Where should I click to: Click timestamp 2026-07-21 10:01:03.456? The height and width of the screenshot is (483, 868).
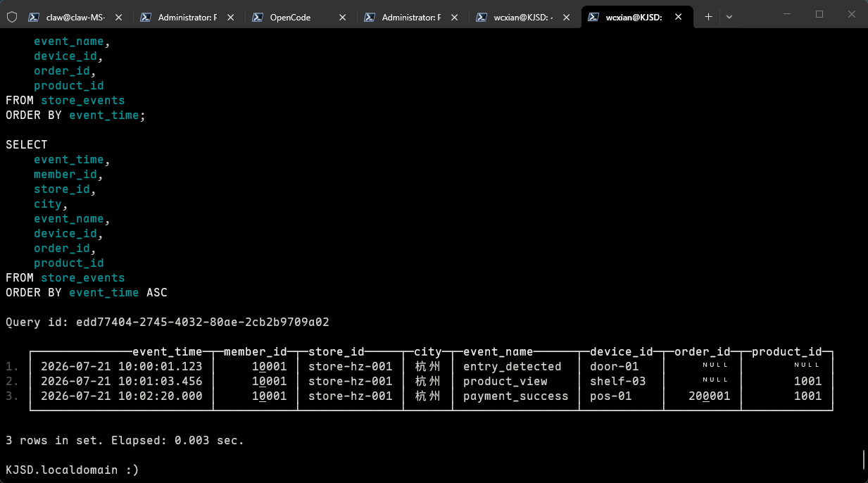pos(122,381)
